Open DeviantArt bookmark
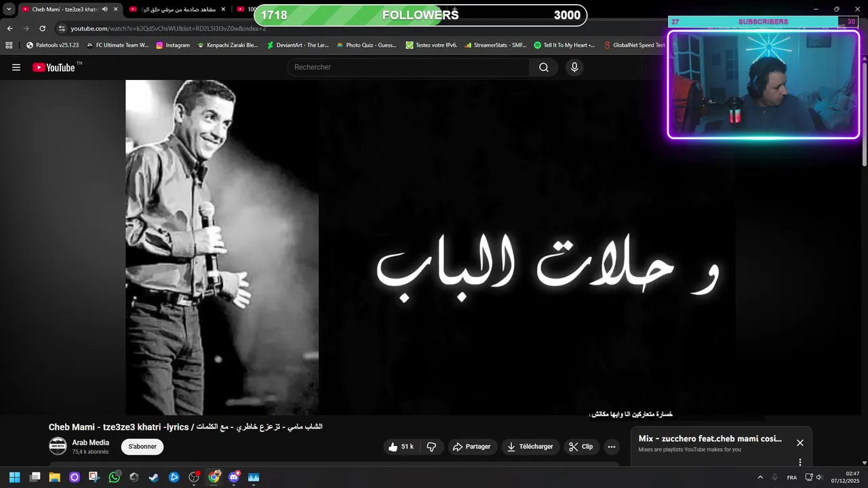The image size is (868, 488). click(298, 45)
